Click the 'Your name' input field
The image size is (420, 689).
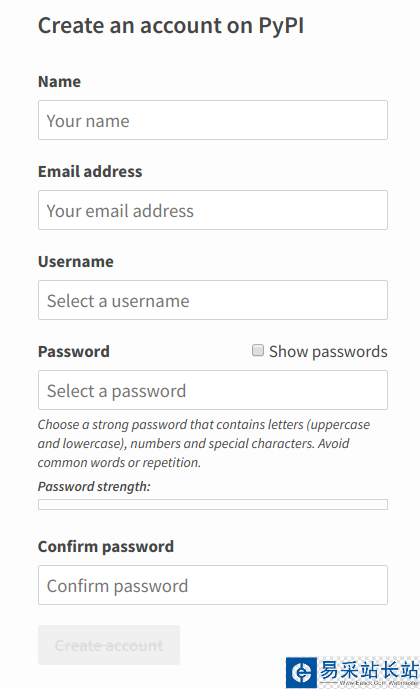click(x=213, y=120)
